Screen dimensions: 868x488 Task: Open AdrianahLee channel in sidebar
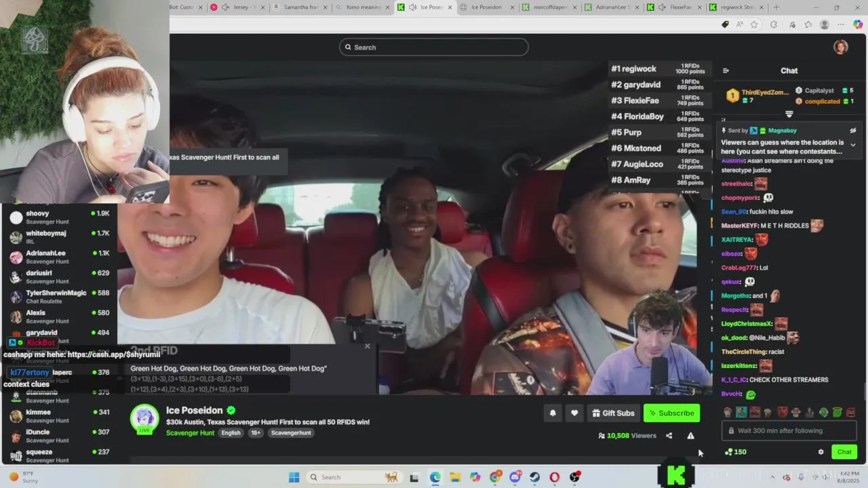(x=59, y=257)
